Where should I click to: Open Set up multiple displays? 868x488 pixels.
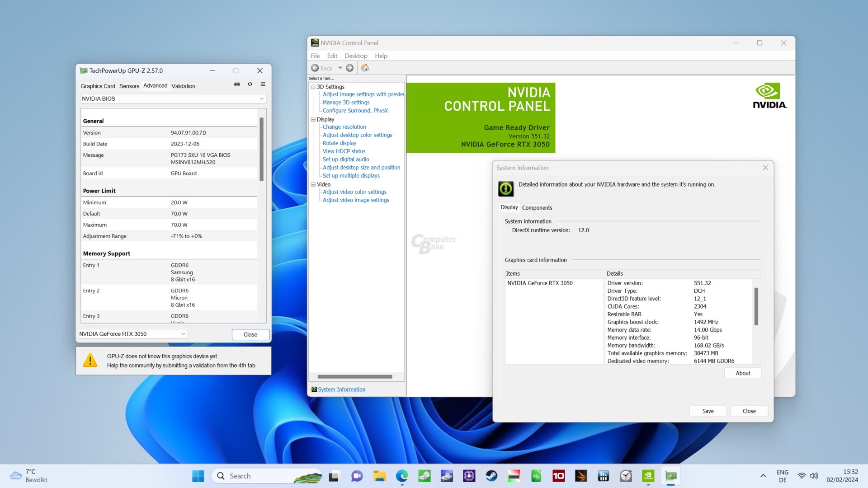click(351, 176)
